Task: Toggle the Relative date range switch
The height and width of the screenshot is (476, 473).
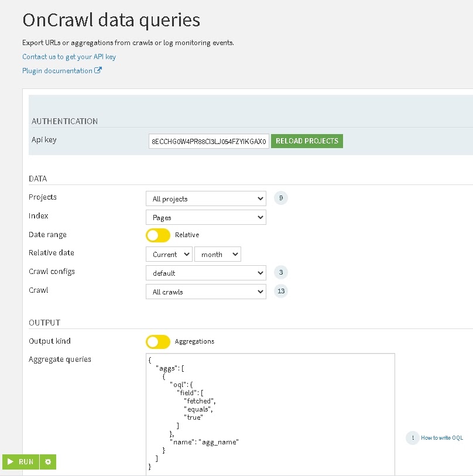Action: tap(157, 235)
